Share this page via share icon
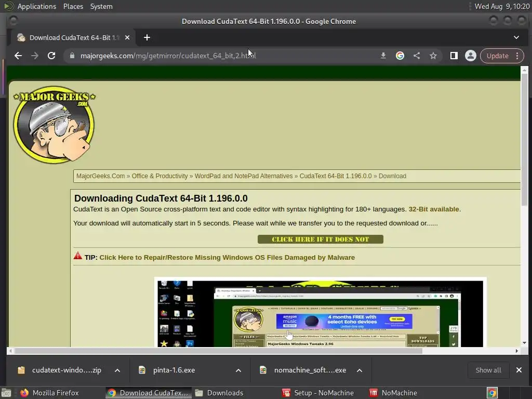This screenshot has width=532, height=399. [417, 56]
